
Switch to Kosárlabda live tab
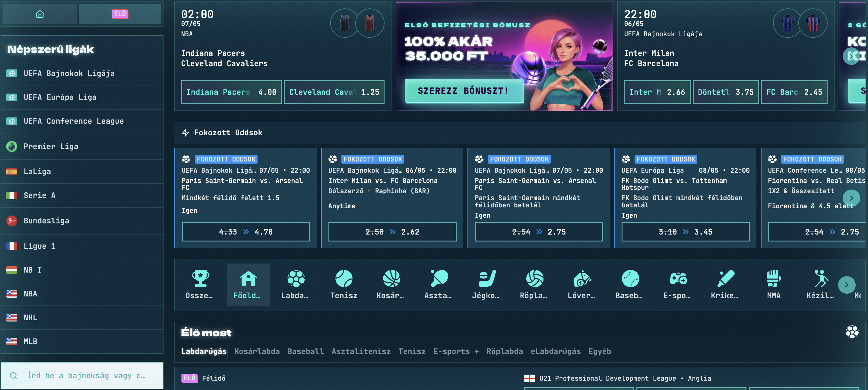click(x=257, y=352)
